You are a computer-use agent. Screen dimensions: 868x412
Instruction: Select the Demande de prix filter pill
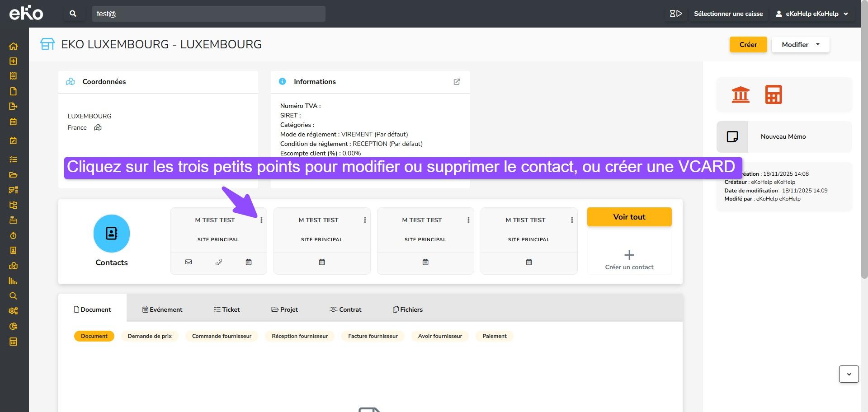click(150, 336)
